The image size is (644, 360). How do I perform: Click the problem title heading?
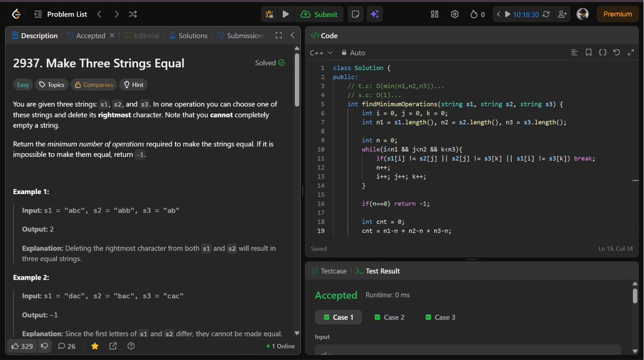98,63
